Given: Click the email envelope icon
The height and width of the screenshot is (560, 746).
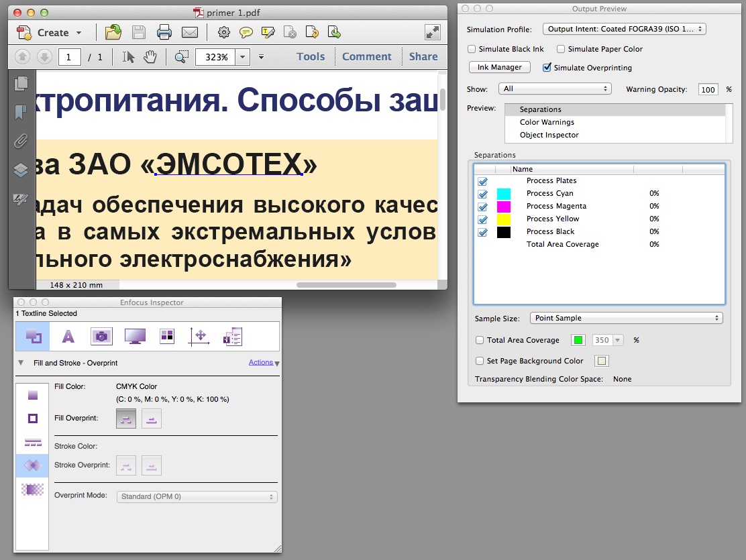Looking at the screenshot, I should coord(190,32).
